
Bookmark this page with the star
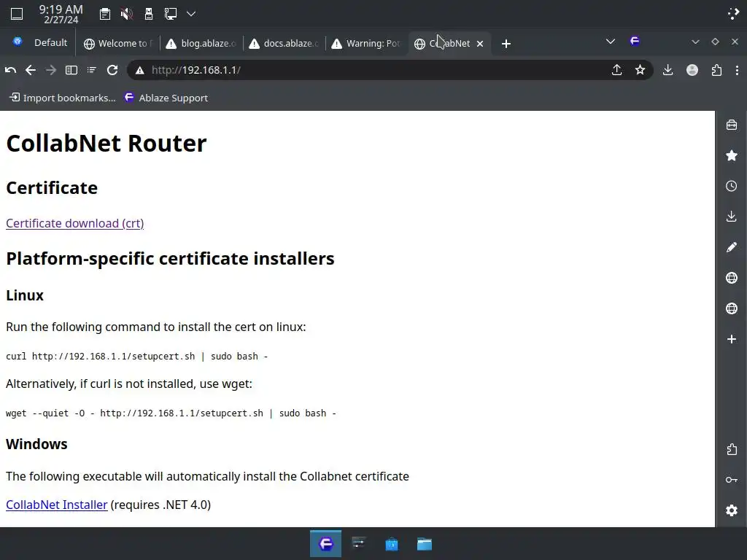(640, 71)
